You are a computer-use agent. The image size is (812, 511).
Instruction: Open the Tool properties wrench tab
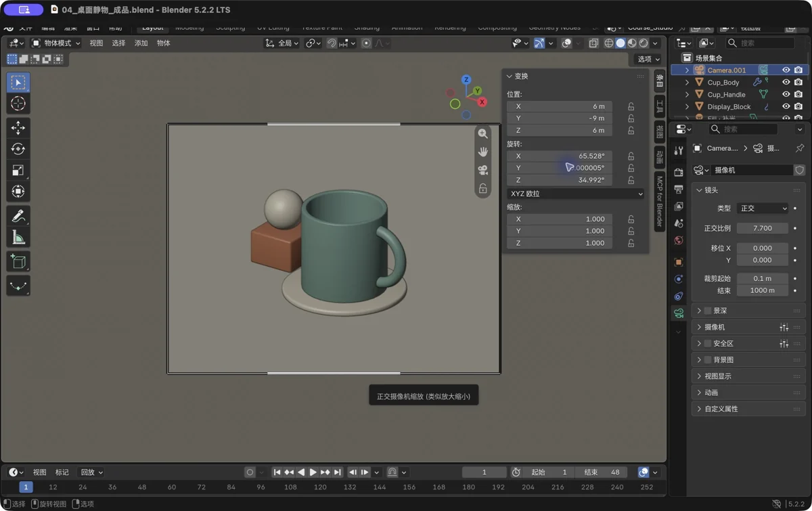(x=679, y=151)
